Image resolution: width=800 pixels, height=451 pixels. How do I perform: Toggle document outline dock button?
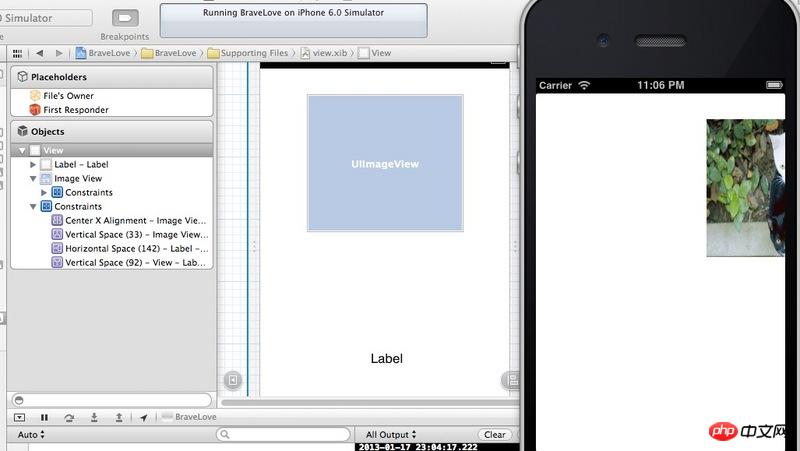pos(233,380)
